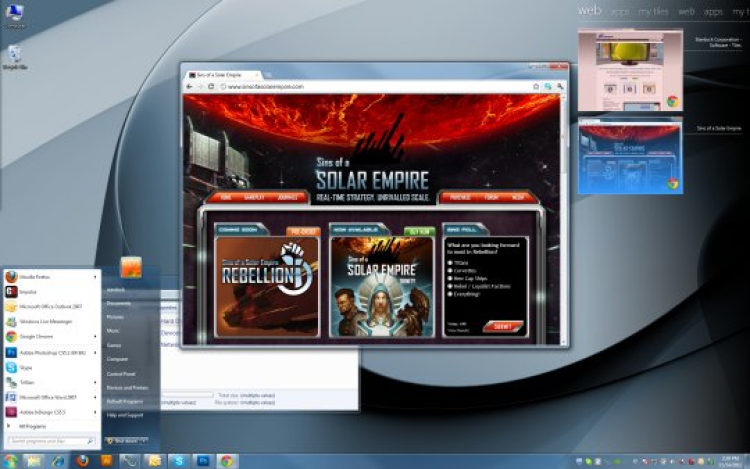
Task: Expand Adobe Photoshop CS5.1 jump list arrow
Action: coord(95,353)
